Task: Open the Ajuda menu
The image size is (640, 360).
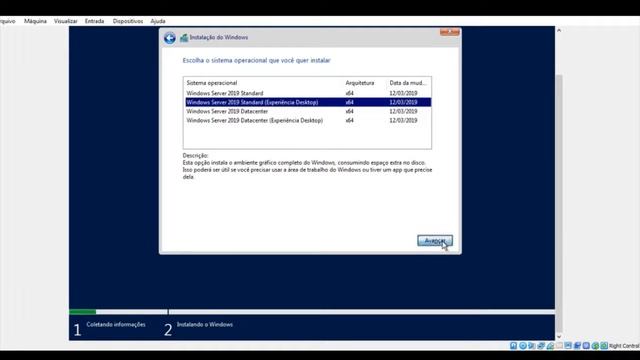Action: click(x=158, y=21)
